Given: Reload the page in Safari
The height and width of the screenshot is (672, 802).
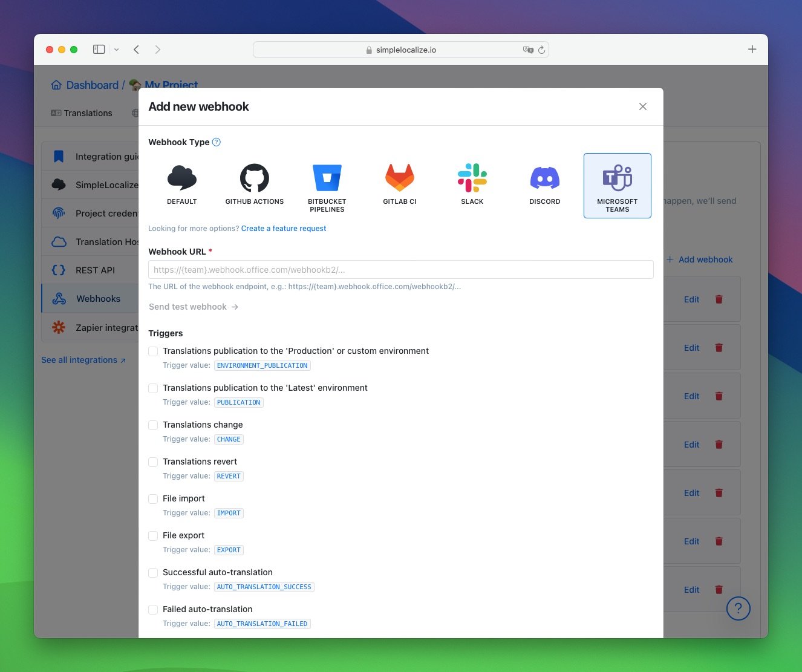Looking at the screenshot, I should click(542, 50).
